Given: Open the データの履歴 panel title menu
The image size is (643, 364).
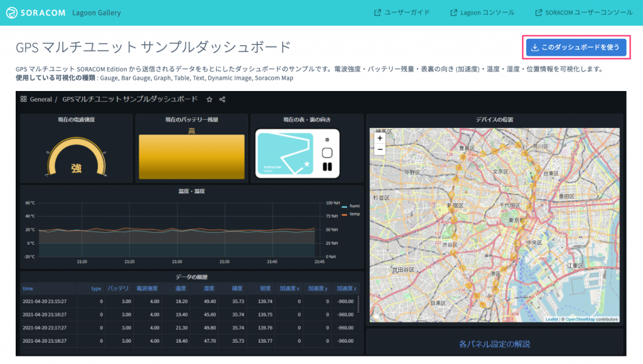Looking at the screenshot, I should coord(192,277).
